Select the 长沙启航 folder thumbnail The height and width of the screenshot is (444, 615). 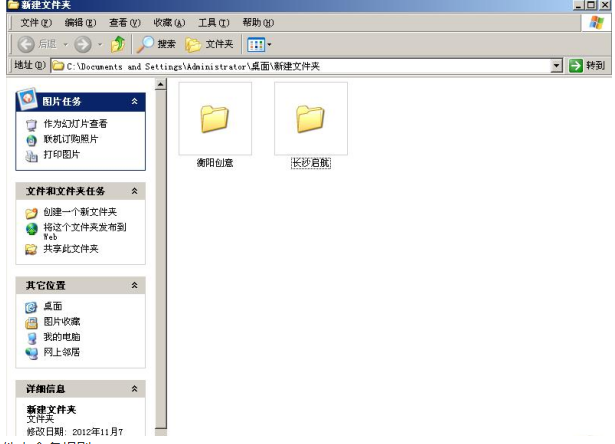coord(311,118)
